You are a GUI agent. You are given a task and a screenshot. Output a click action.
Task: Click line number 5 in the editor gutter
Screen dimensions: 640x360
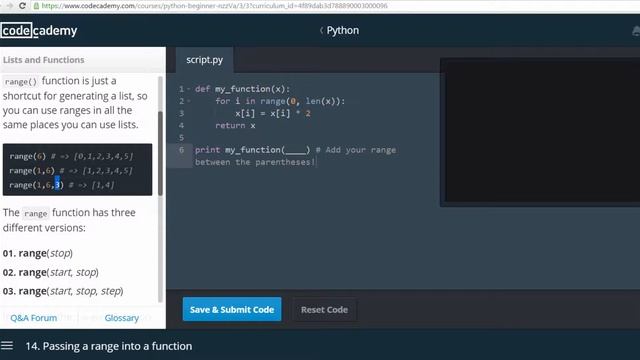tap(181, 138)
